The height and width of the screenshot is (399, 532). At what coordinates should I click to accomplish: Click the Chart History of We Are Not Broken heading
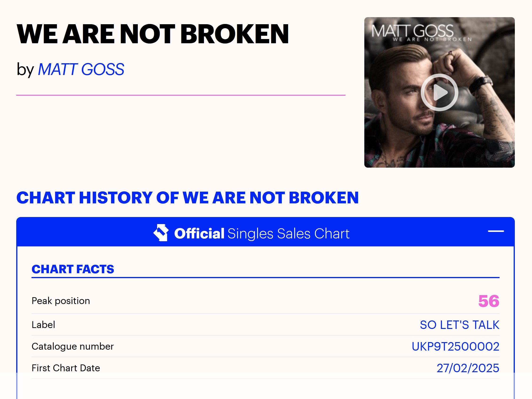point(187,198)
